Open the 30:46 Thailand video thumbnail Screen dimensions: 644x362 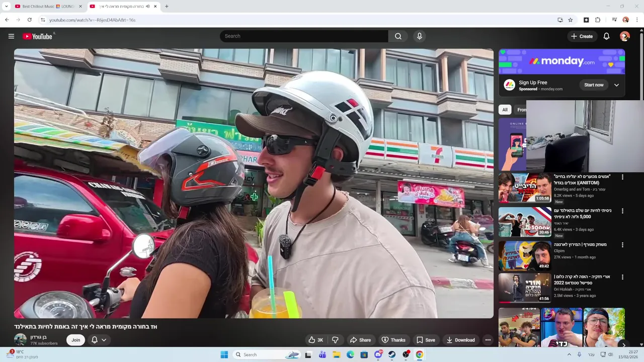pyautogui.click(x=525, y=222)
